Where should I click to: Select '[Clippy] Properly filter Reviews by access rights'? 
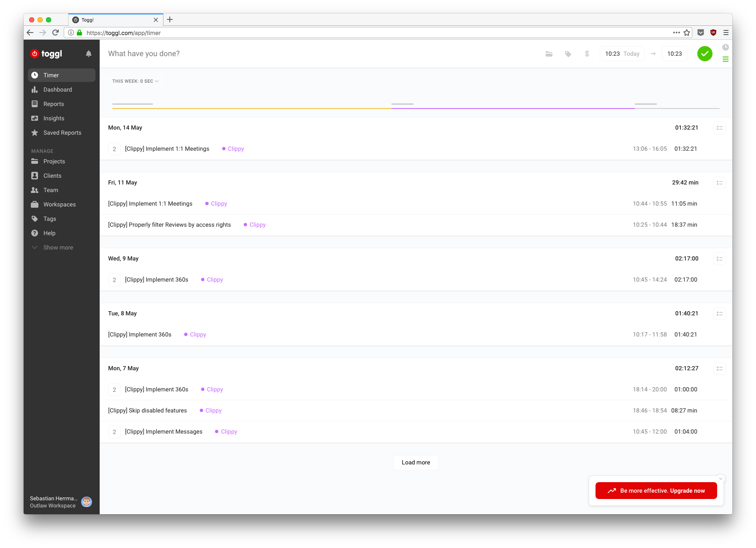[x=169, y=225]
